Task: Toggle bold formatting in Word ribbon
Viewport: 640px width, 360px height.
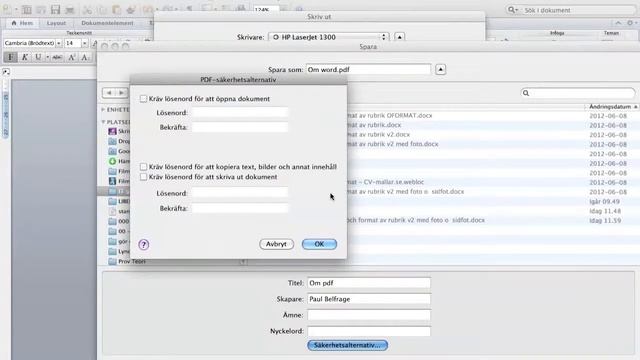Action: coord(10,57)
